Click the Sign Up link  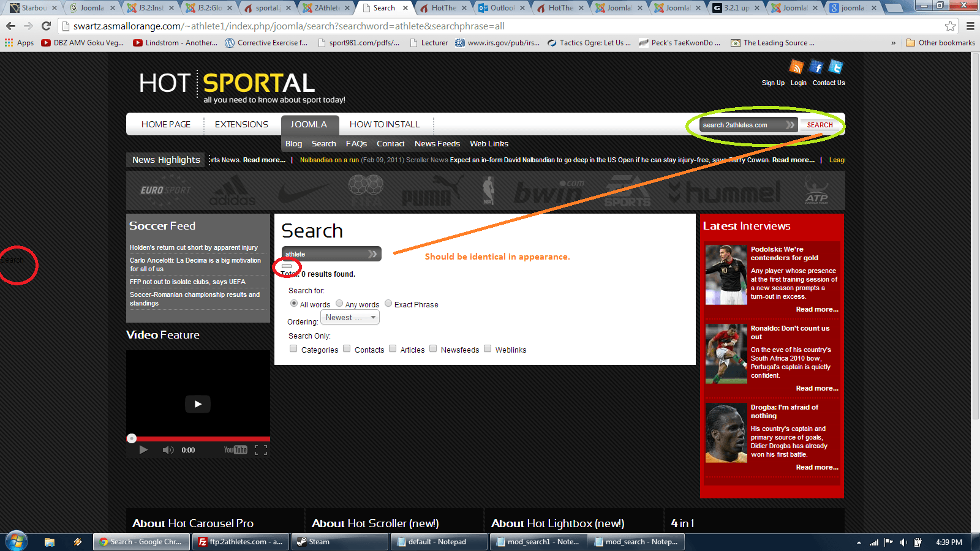pyautogui.click(x=773, y=83)
